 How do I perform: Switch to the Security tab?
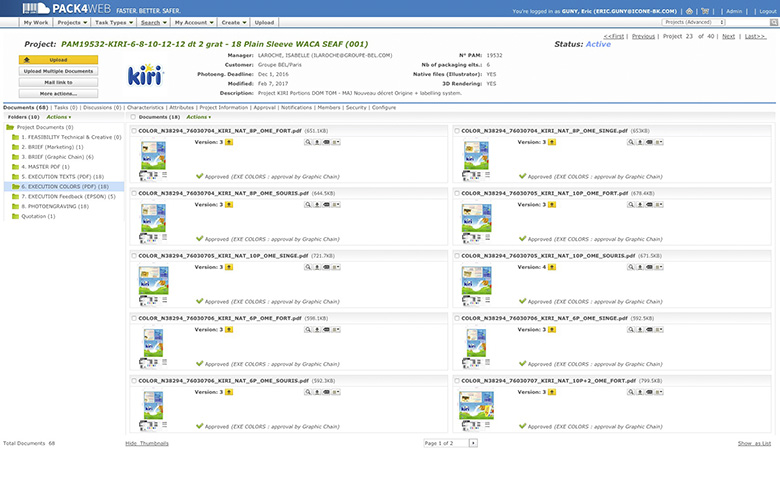point(356,107)
